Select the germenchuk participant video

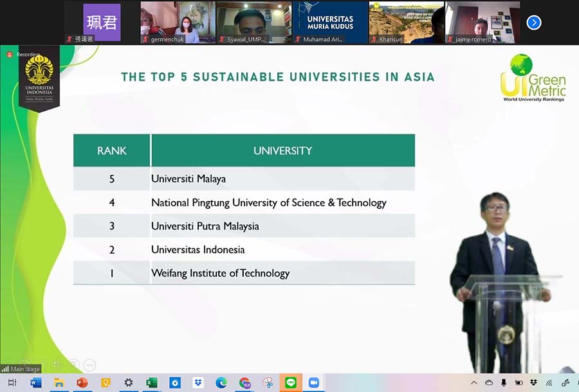178,23
